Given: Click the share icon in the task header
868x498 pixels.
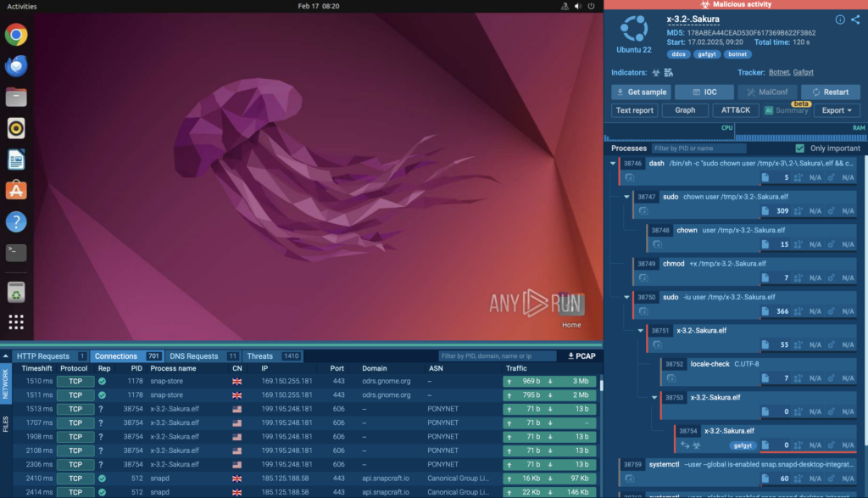Looking at the screenshot, I should tap(854, 20).
